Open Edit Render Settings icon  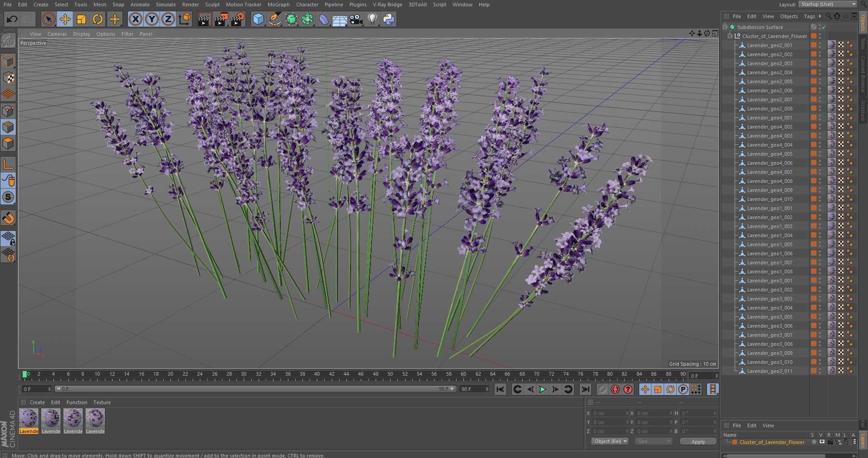pyautogui.click(x=238, y=19)
